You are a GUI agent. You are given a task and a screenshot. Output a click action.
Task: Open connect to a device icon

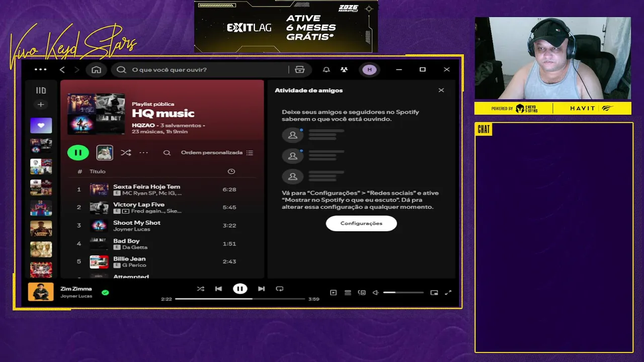pyautogui.click(x=362, y=293)
